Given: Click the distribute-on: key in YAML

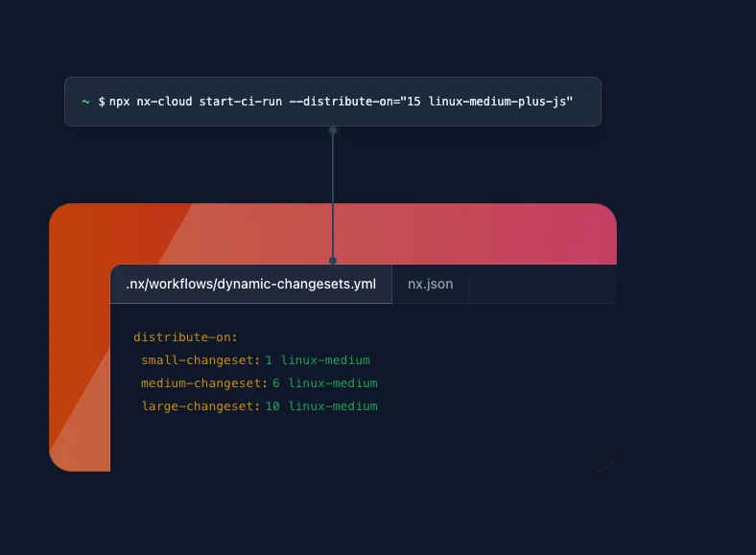Looking at the screenshot, I should (x=185, y=337).
